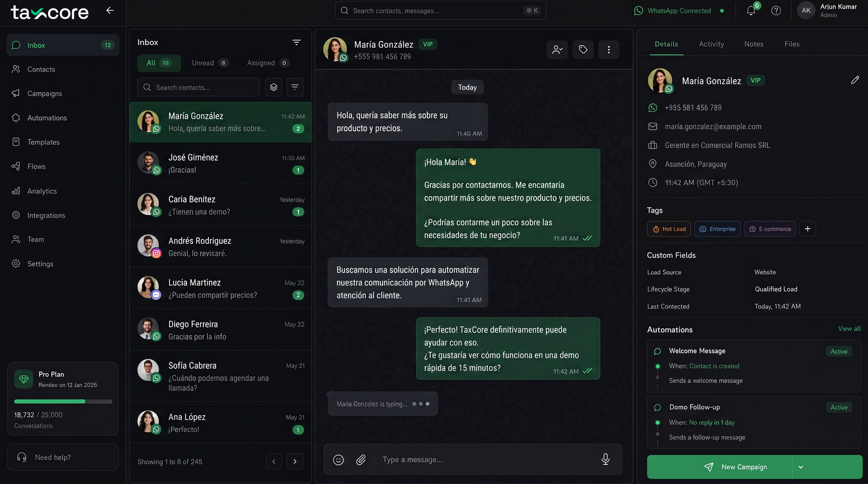Open Sofía Cabrera conversation
Image resolution: width=868 pixels, height=484 pixels.
click(x=221, y=377)
